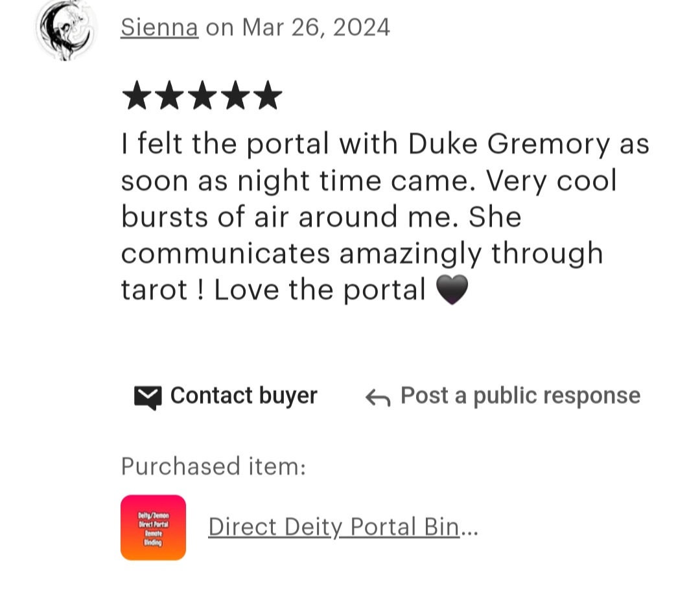Click the Contact buyer text label
The height and width of the screenshot is (592, 700).
(244, 396)
